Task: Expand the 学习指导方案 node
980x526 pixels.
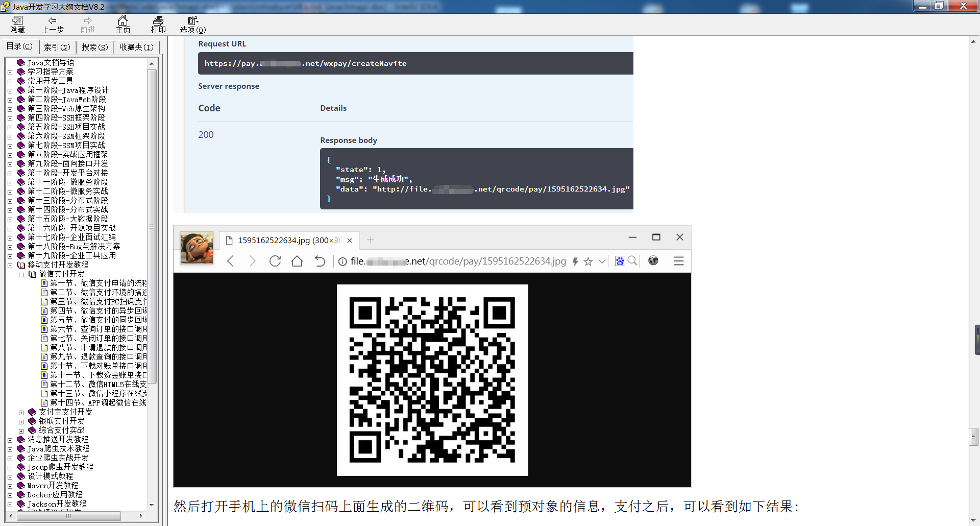Action: [x=10, y=72]
